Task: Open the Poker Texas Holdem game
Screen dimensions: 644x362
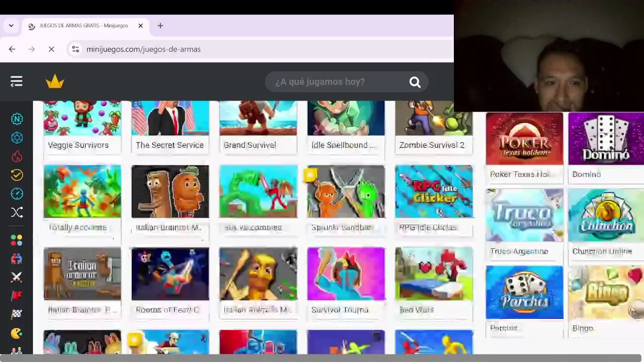Action: tap(524, 147)
